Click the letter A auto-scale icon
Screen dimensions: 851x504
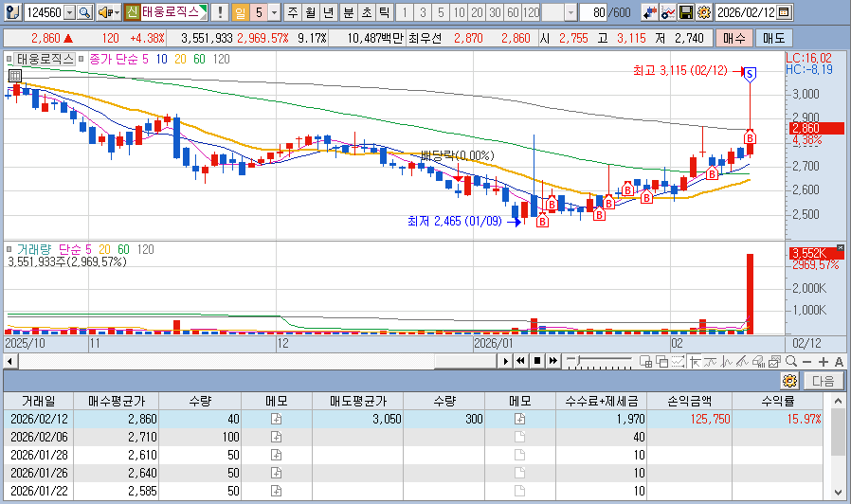pyautogui.click(x=839, y=362)
